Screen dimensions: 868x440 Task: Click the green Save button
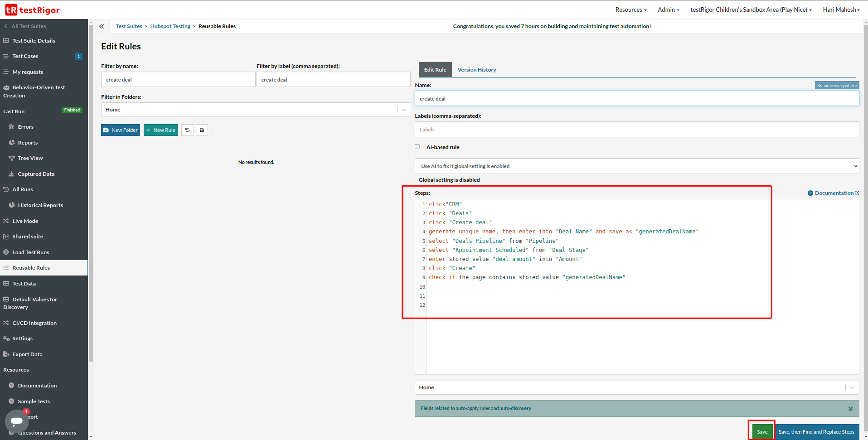click(762, 432)
